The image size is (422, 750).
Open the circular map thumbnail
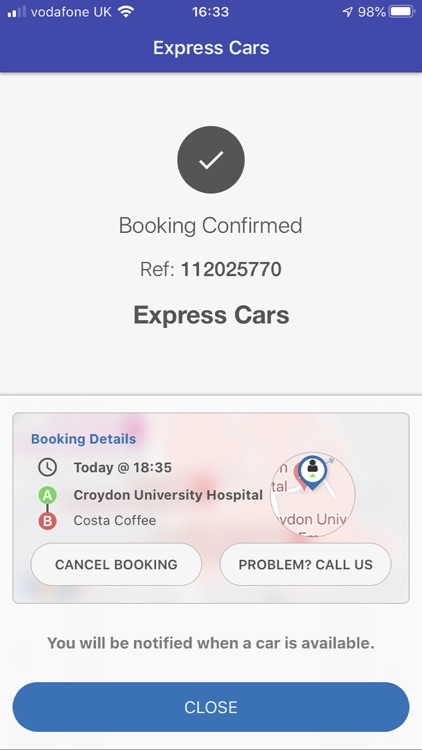point(312,494)
